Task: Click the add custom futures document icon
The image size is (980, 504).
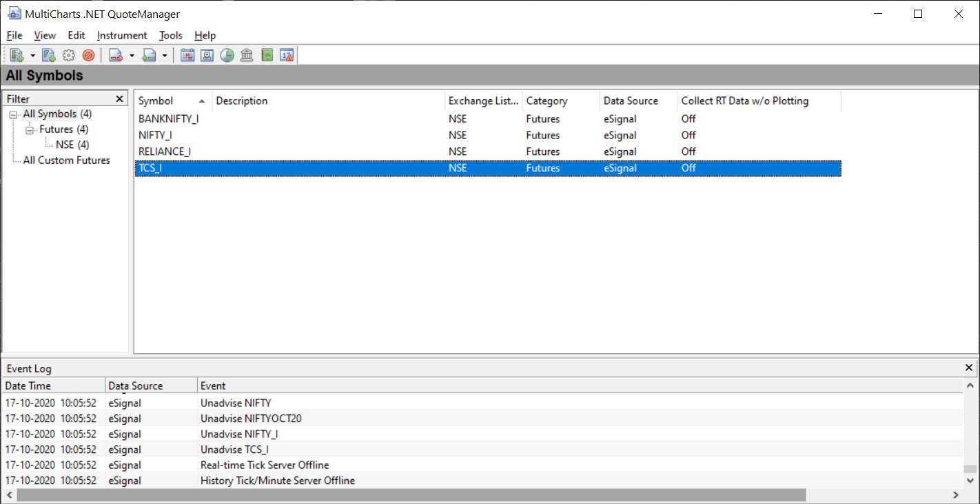Action: click(x=48, y=56)
